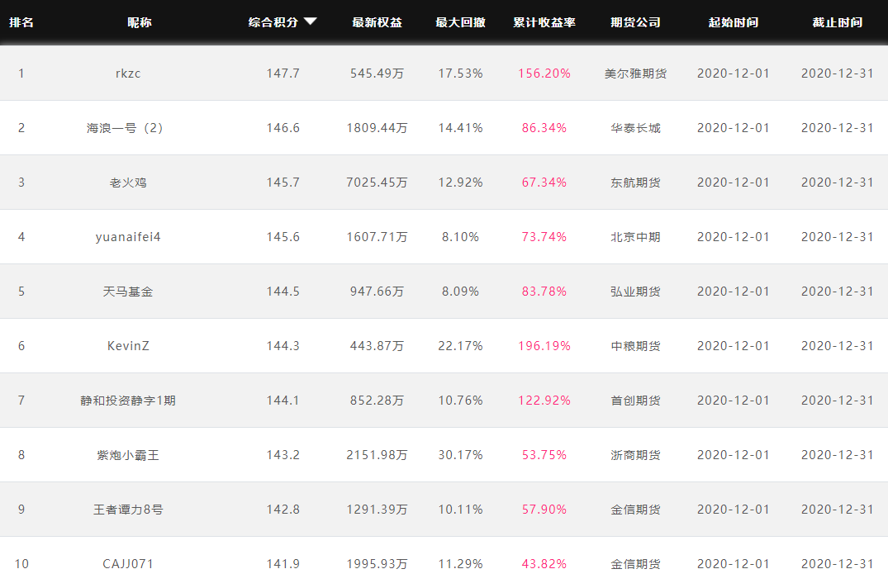Select company 美尔雅期货
Image resolution: width=888 pixels, height=588 pixels.
tap(635, 73)
